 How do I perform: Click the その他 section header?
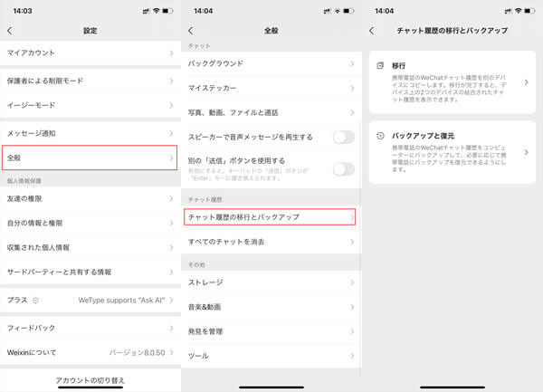[196, 264]
